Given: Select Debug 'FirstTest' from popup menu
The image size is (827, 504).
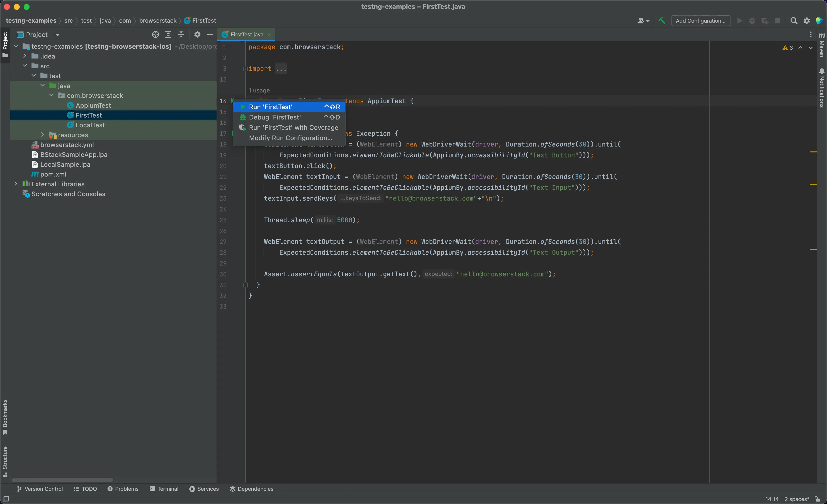Looking at the screenshot, I should pos(274,117).
